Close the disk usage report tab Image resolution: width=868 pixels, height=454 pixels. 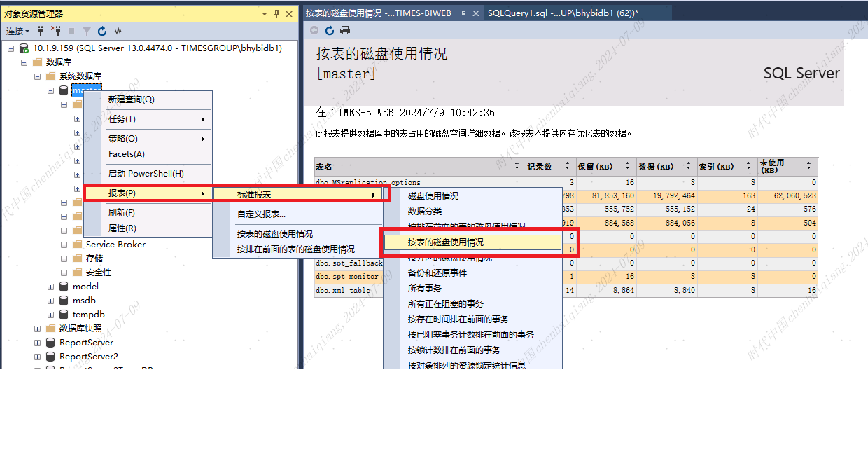(x=476, y=13)
